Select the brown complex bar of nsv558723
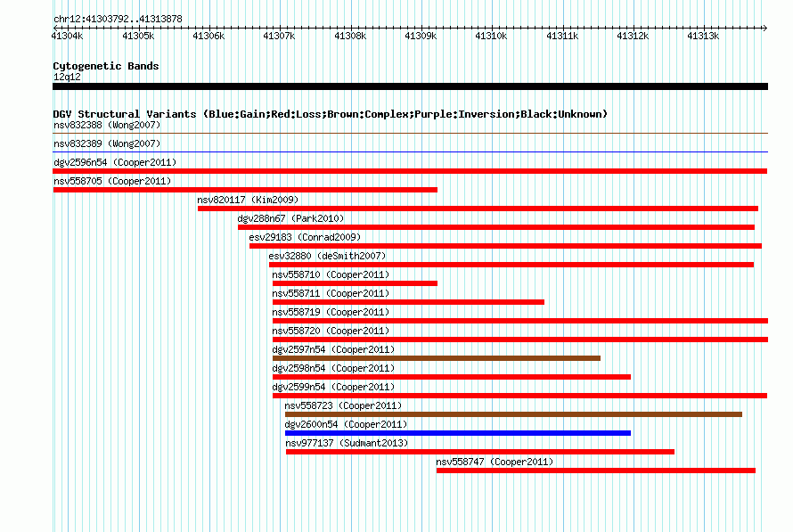793x532 pixels. (x=513, y=414)
